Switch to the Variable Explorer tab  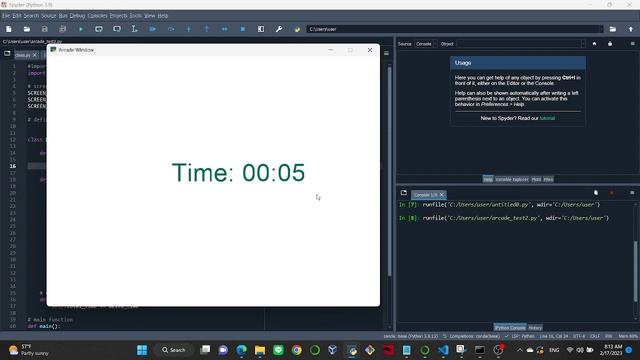coord(512,179)
